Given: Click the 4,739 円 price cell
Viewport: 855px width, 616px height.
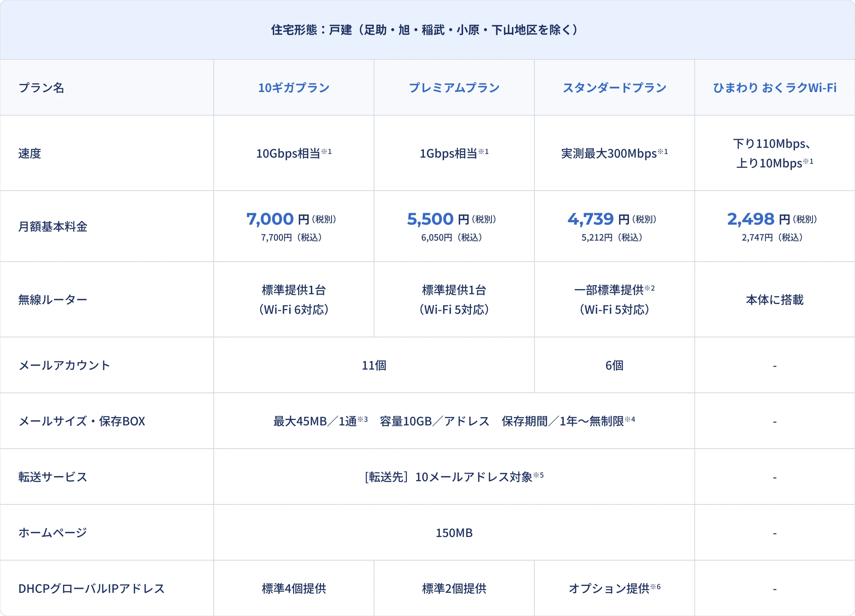Looking at the screenshot, I should 598,219.
